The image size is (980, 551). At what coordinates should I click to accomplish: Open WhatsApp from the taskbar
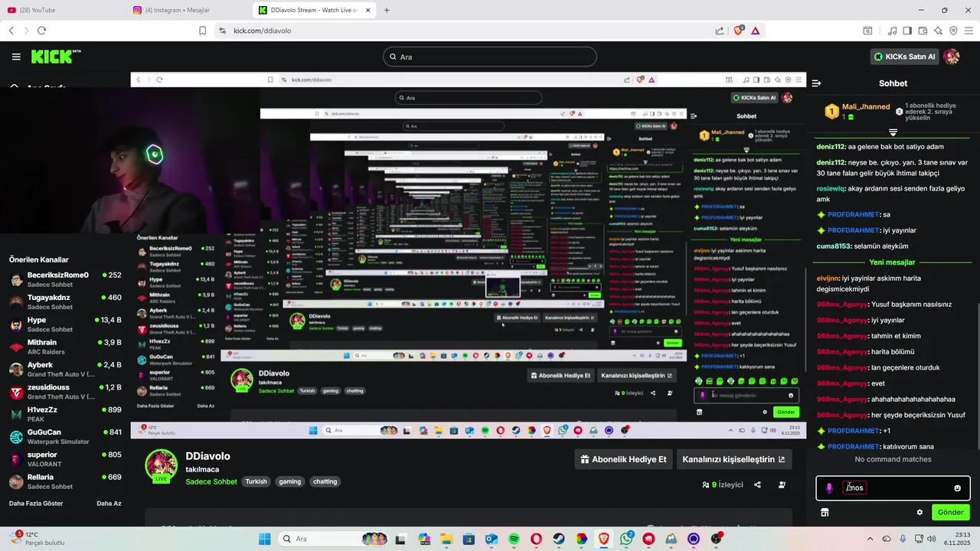[x=626, y=539]
